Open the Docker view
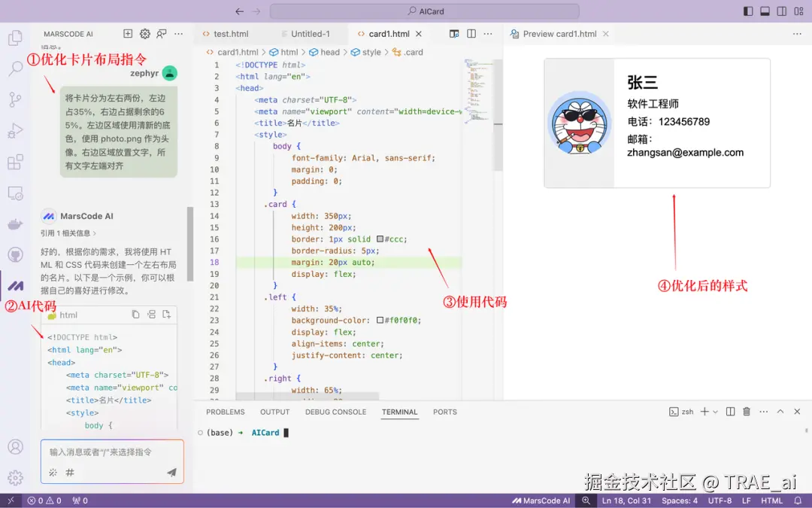 pyautogui.click(x=16, y=224)
